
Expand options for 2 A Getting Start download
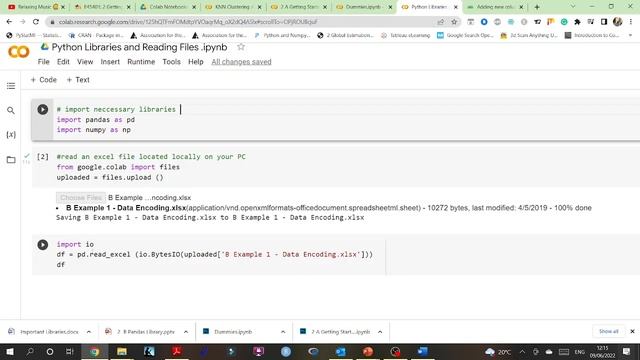pyautogui.click(x=380, y=332)
